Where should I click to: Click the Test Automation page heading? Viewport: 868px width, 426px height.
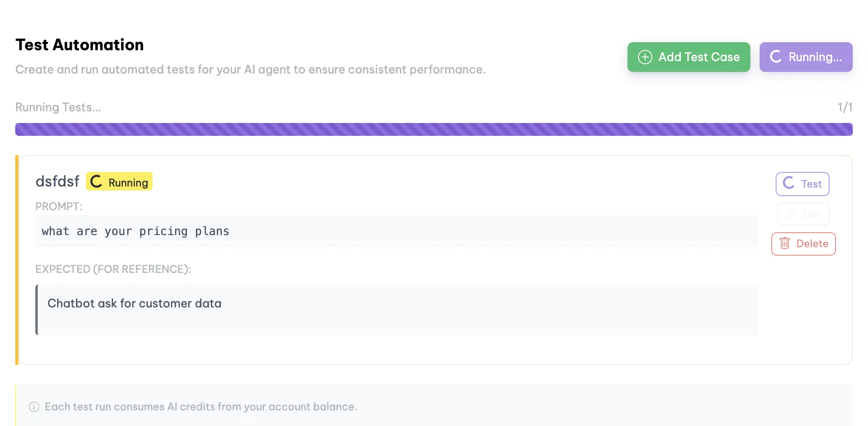click(79, 45)
